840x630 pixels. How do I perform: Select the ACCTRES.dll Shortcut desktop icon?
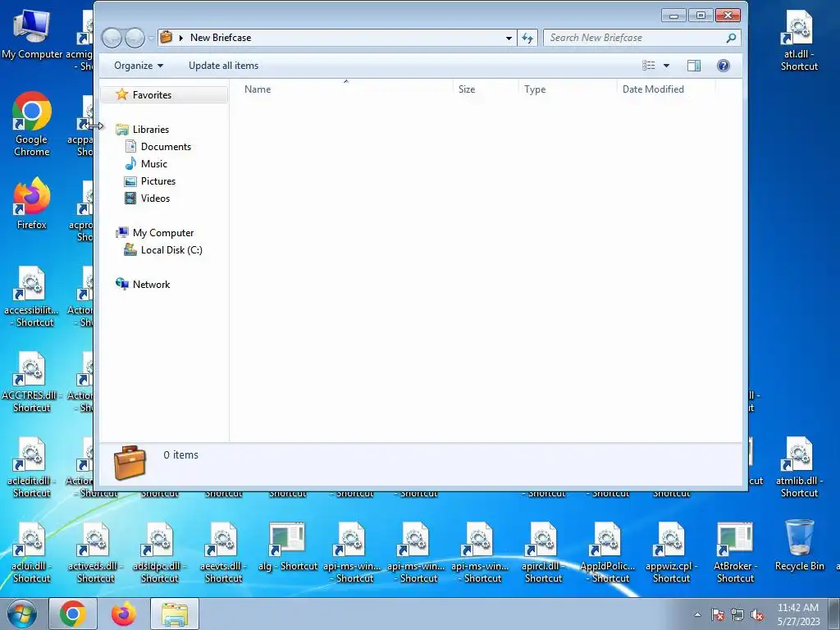tap(32, 382)
